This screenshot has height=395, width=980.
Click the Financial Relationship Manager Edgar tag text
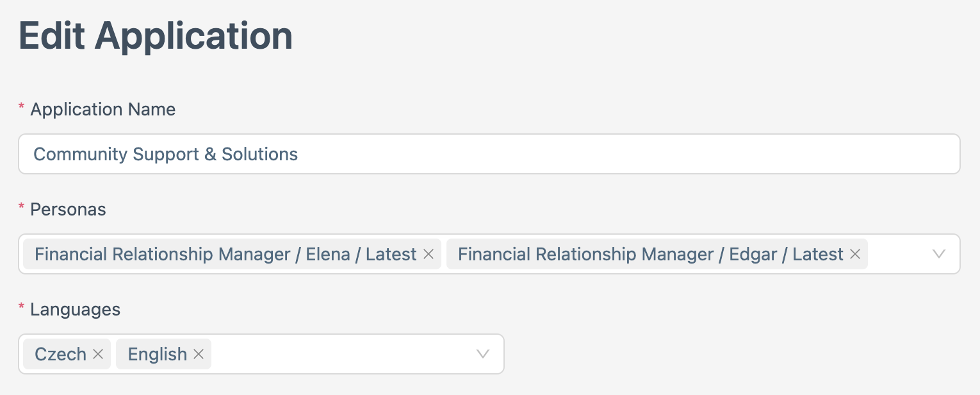tap(650, 255)
